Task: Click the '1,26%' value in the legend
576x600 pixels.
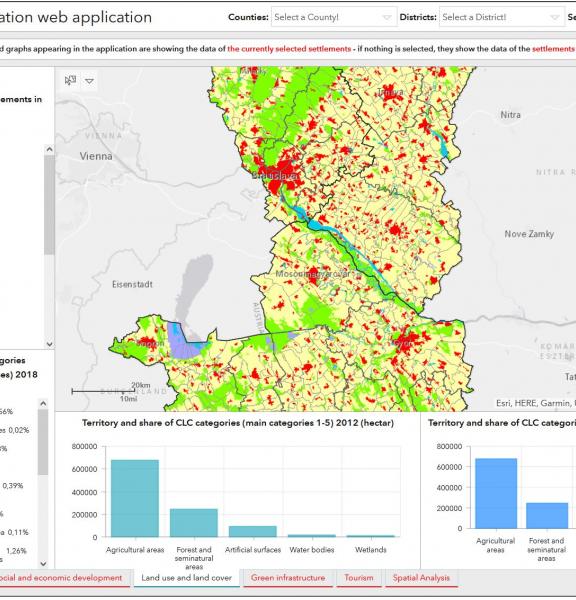Action: pos(16,551)
